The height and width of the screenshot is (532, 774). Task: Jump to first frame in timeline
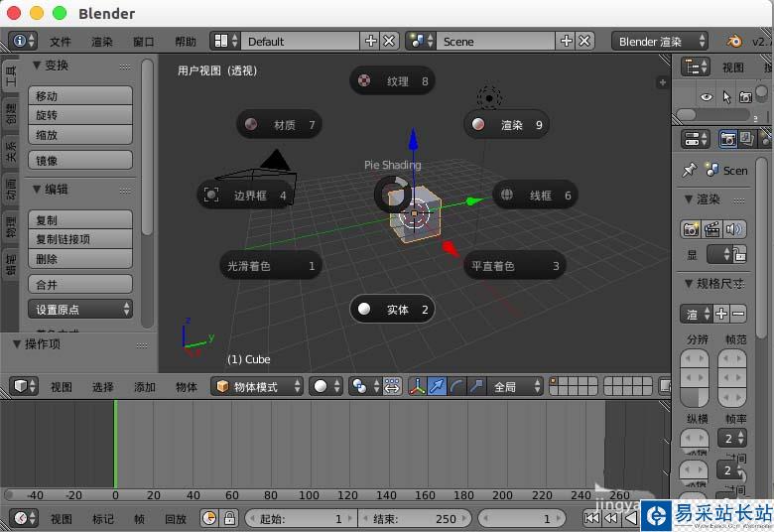coord(591,518)
